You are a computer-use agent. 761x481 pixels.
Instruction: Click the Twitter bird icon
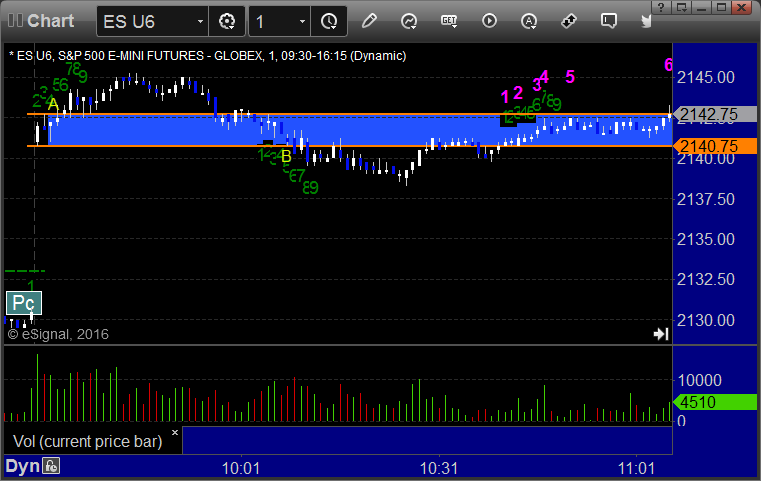tap(646, 21)
